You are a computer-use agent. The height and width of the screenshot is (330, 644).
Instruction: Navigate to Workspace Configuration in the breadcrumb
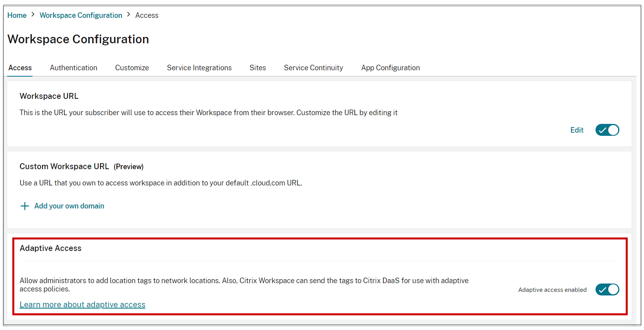pyautogui.click(x=81, y=15)
